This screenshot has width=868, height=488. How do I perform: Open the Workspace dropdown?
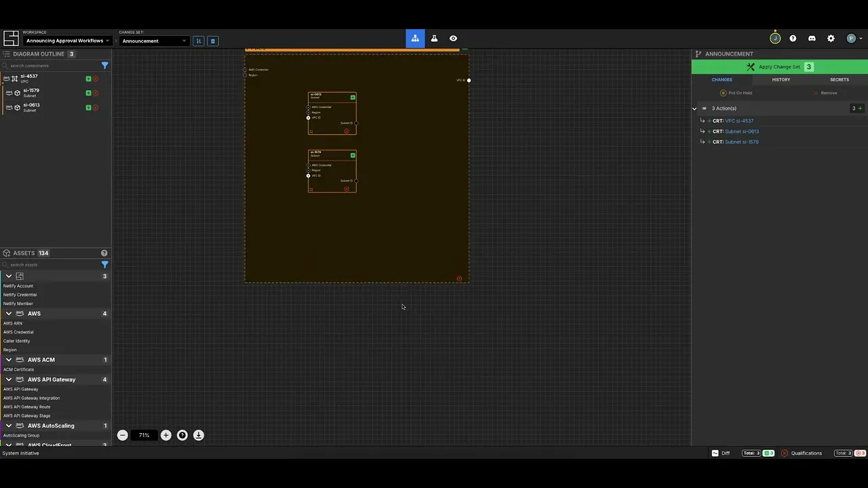click(66, 41)
